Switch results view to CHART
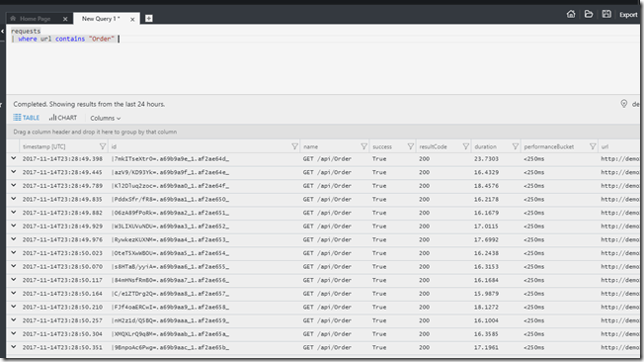644x362 pixels. (63, 118)
